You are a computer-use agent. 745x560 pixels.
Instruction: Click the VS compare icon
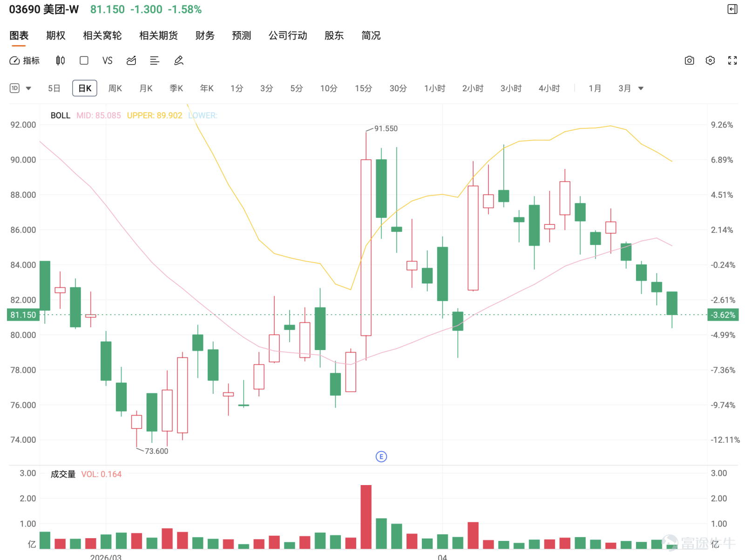[108, 61]
